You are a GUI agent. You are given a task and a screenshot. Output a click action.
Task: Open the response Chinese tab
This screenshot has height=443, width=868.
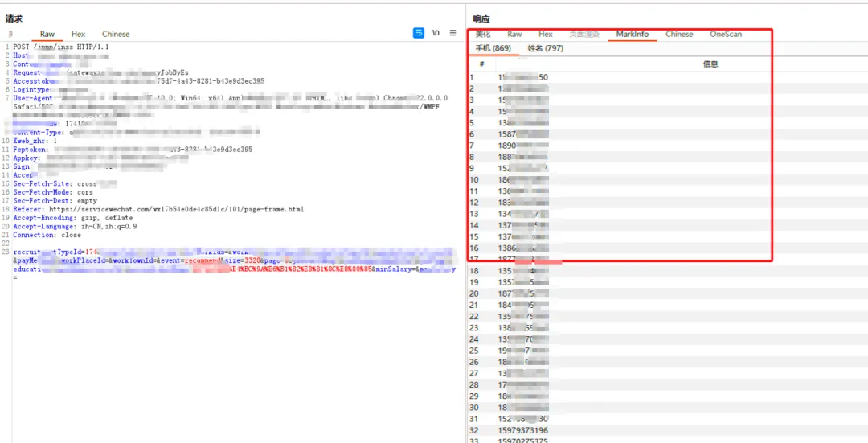coord(679,35)
